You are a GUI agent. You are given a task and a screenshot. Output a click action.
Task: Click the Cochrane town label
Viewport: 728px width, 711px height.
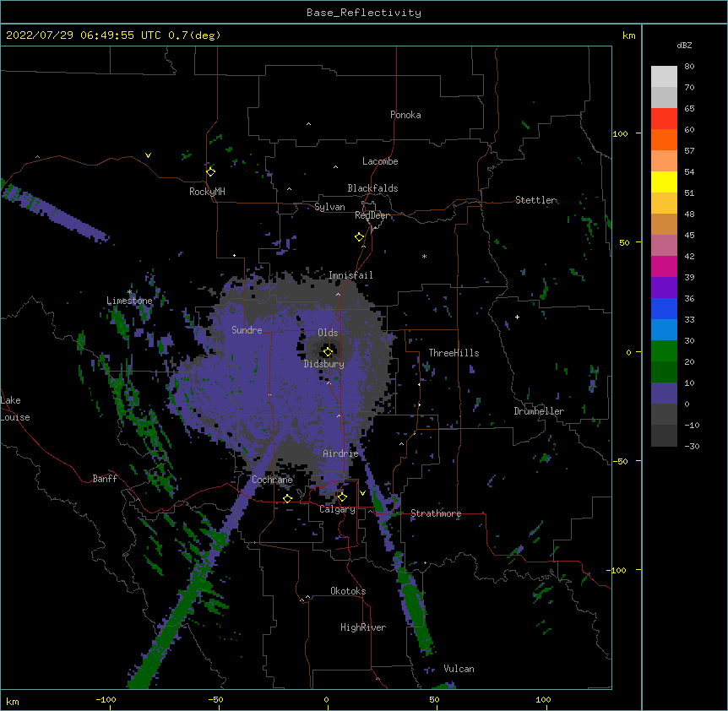tap(272, 480)
